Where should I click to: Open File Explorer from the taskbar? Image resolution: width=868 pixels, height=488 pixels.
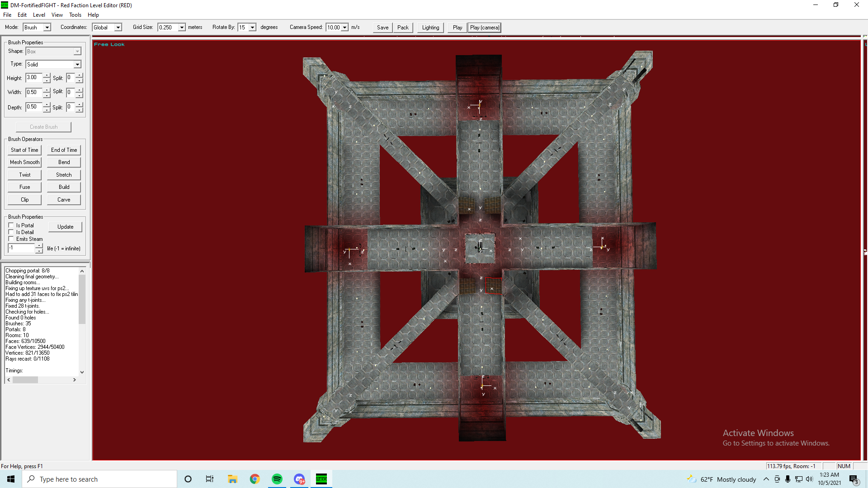tap(232, 479)
